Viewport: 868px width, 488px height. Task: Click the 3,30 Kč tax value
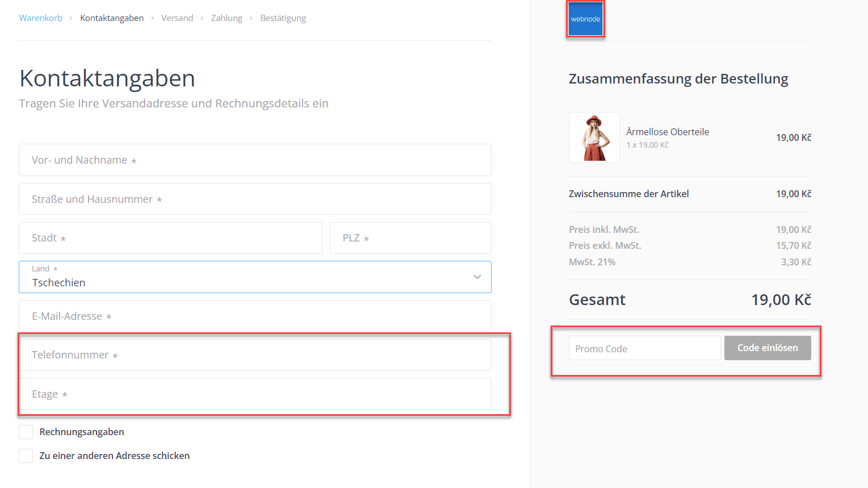tap(796, 262)
